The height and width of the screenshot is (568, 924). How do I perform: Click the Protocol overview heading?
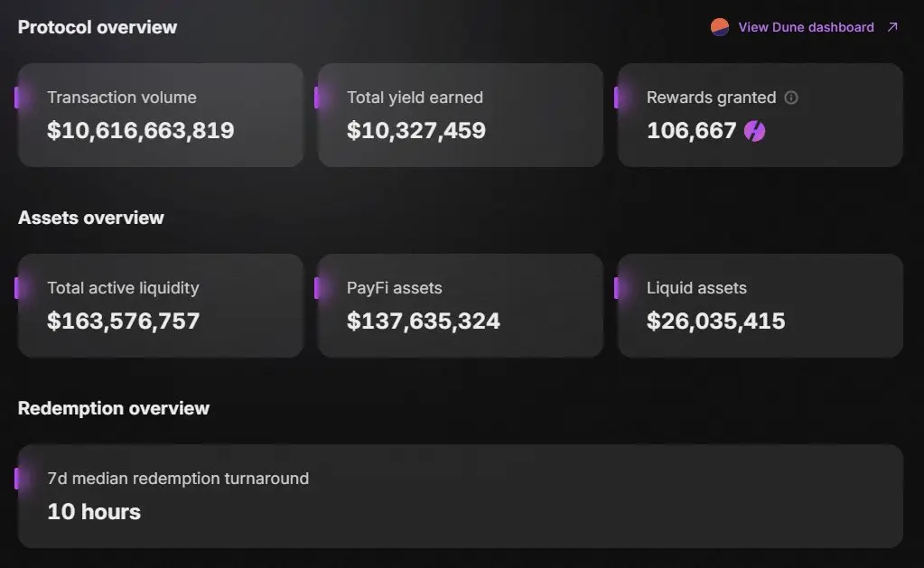[x=98, y=27]
